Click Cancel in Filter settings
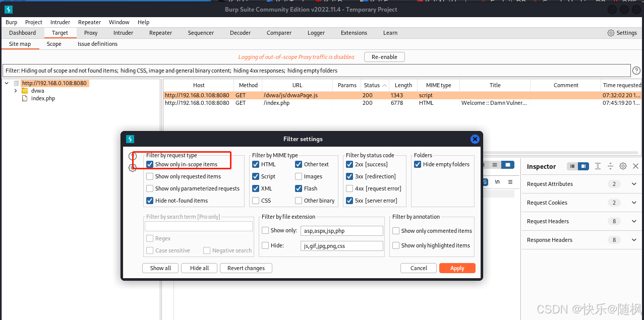 (419, 268)
